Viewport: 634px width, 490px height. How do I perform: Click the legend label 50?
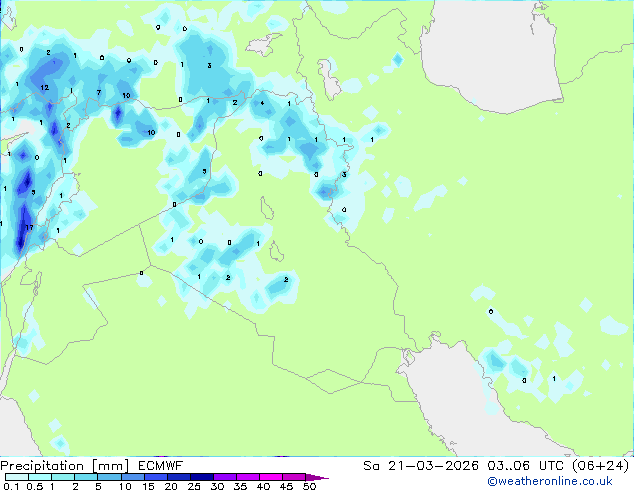pyautogui.click(x=309, y=486)
